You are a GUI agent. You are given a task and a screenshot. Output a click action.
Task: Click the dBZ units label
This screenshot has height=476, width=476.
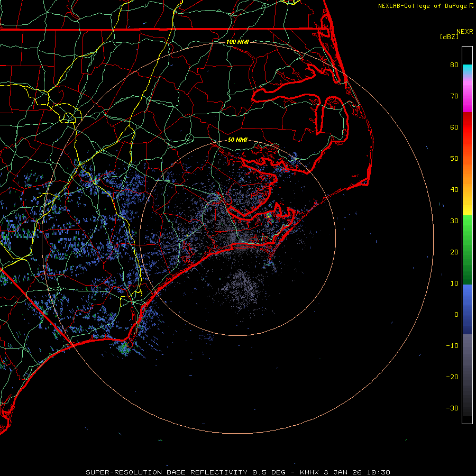[449, 36]
